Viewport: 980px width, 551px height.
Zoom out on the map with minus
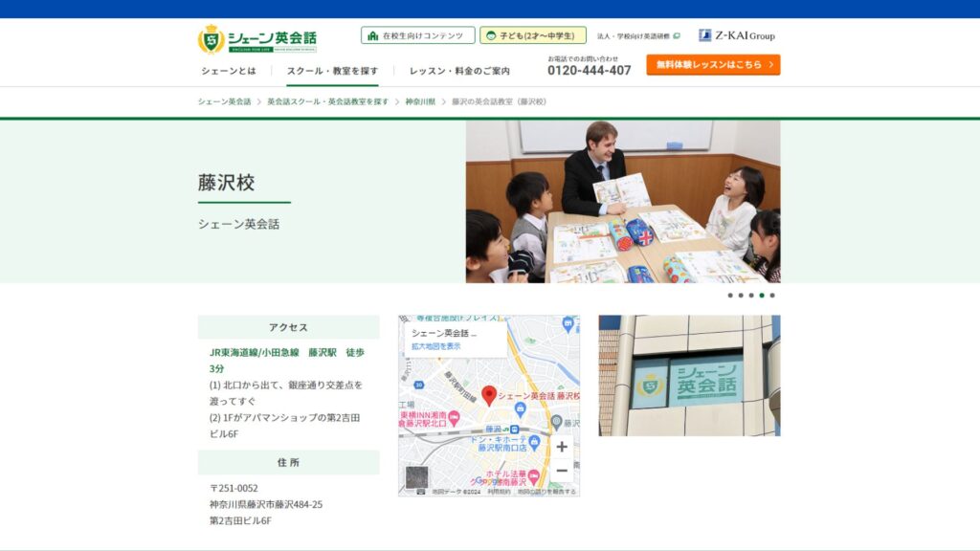pos(561,471)
